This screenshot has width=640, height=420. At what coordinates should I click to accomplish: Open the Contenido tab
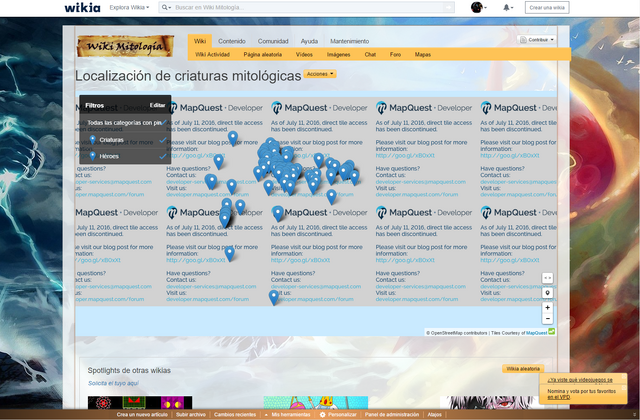(x=232, y=41)
